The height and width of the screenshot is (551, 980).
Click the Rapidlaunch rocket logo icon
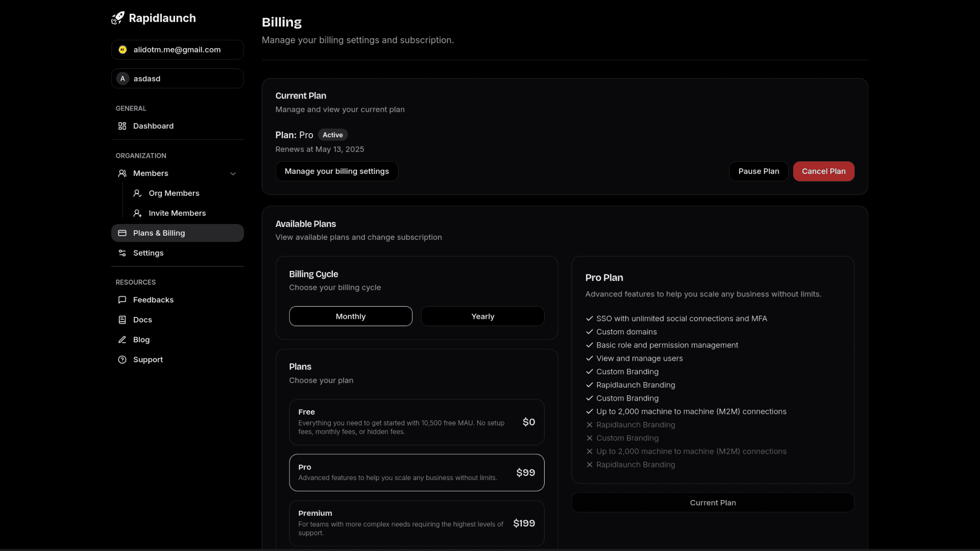(118, 18)
